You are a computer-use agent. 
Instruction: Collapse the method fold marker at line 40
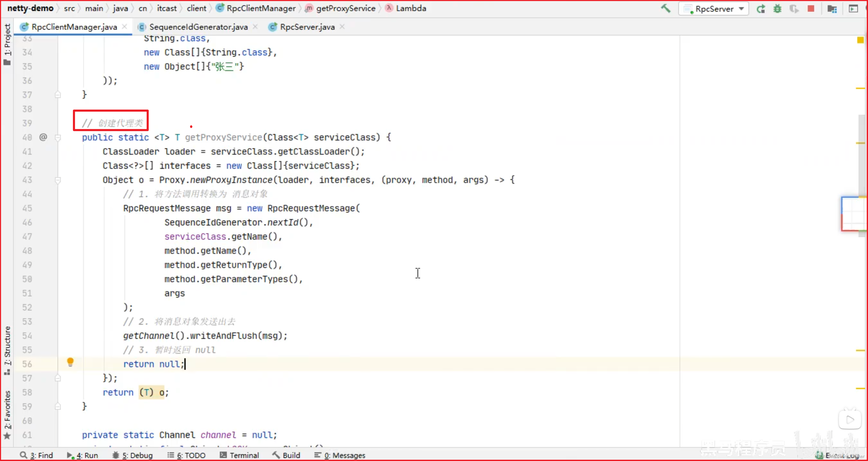point(58,137)
